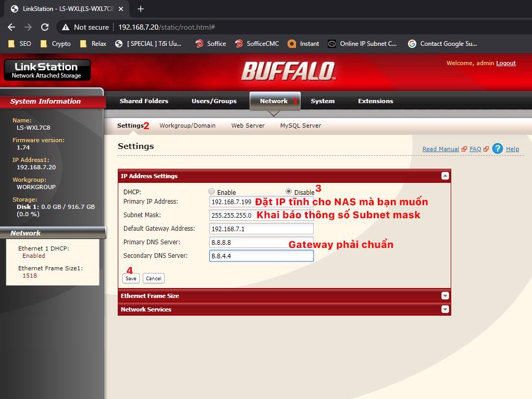Viewport: 532px width, 399px height.
Task: Open the Online IP Subnet Calculator bookmark
Action: click(x=362, y=44)
